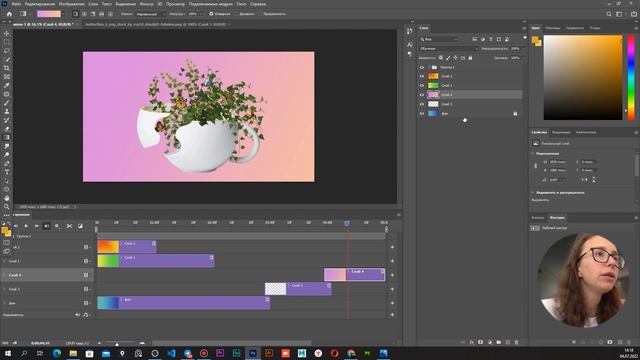Hide the Группа 1 layer group
Screen dimensions: 640x360
pos(422,67)
